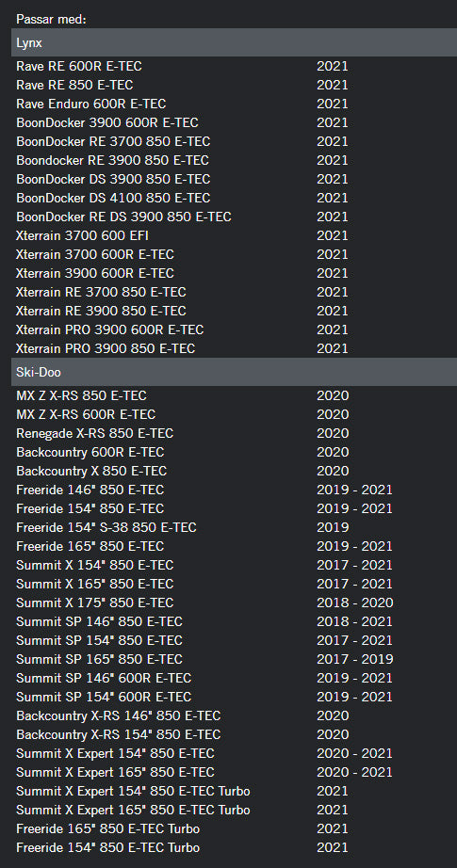Select Xterrain 3700 600 EFI row

coord(234,235)
